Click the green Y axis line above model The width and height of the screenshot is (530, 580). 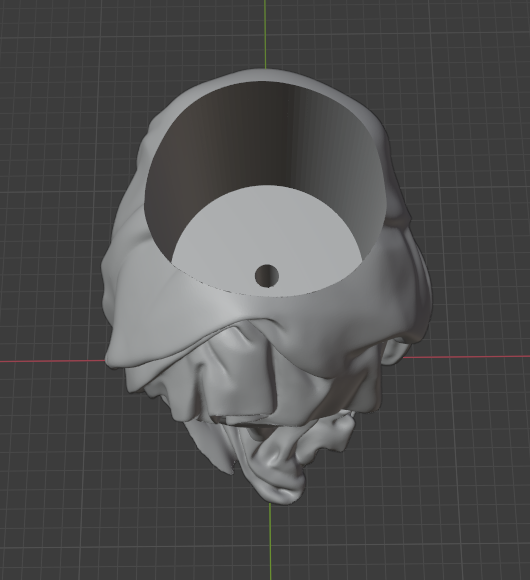tap(265, 34)
